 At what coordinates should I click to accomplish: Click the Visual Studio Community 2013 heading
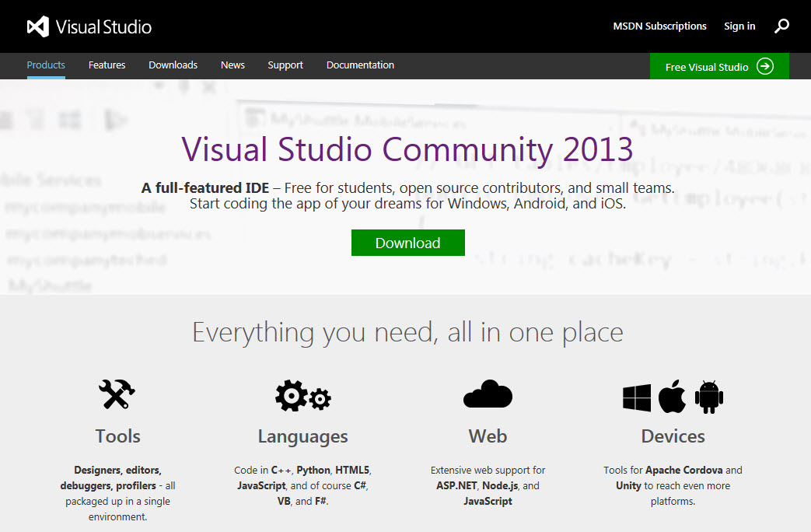pos(407,149)
